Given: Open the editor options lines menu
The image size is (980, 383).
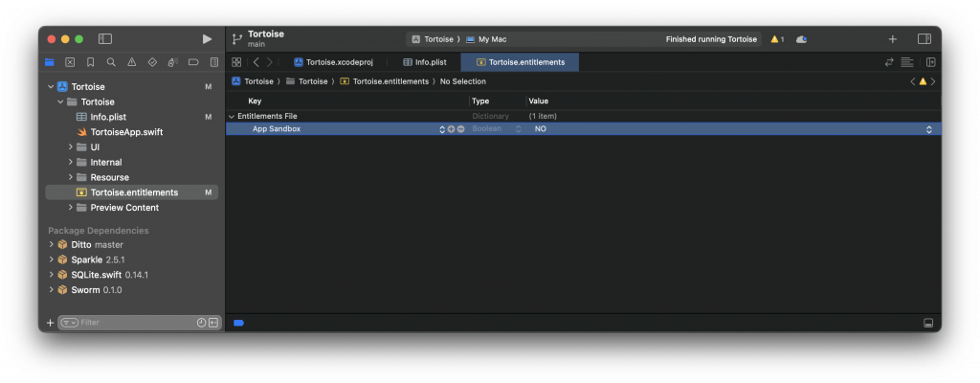Looking at the screenshot, I should (x=907, y=62).
